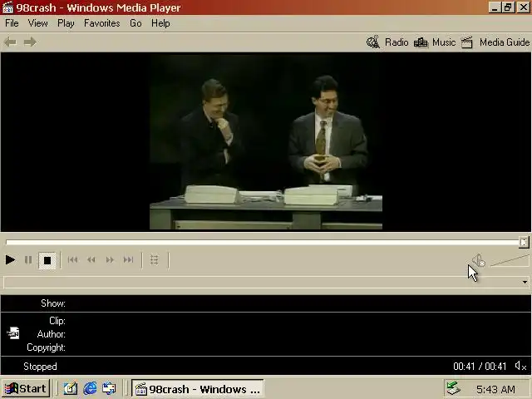Skip forward to next track

128,260
